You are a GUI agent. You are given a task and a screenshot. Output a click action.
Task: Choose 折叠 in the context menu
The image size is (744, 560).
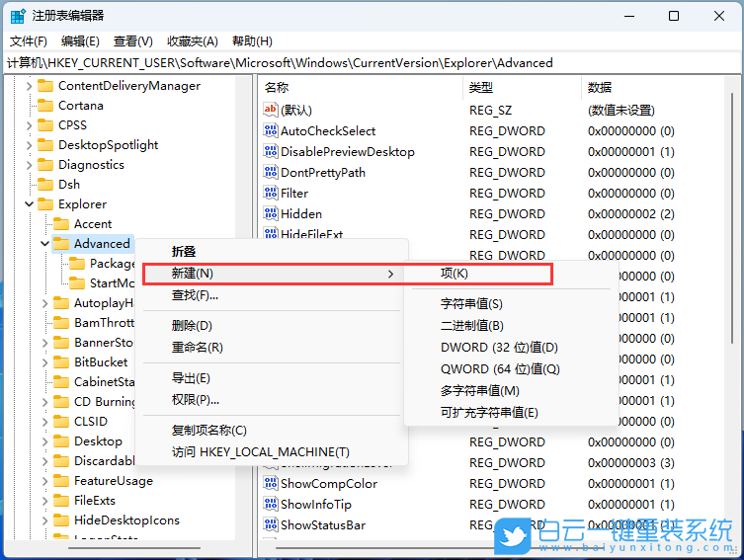272,251
